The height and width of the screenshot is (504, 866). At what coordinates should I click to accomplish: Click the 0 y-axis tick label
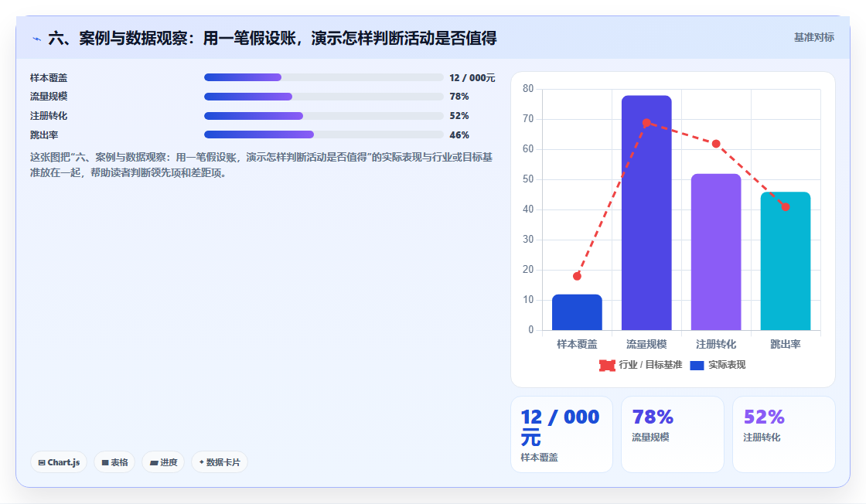point(531,329)
